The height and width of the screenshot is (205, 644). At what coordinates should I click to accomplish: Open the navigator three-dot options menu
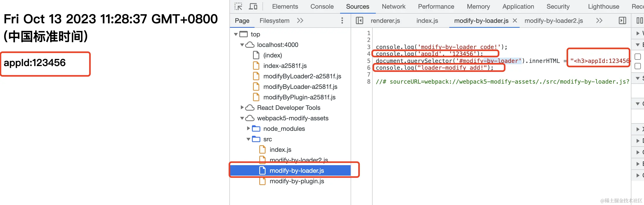pos(342,20)
